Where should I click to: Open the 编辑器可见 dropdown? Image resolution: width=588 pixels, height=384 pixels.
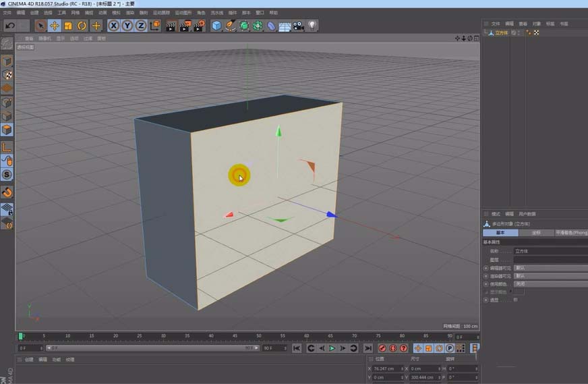550,268
